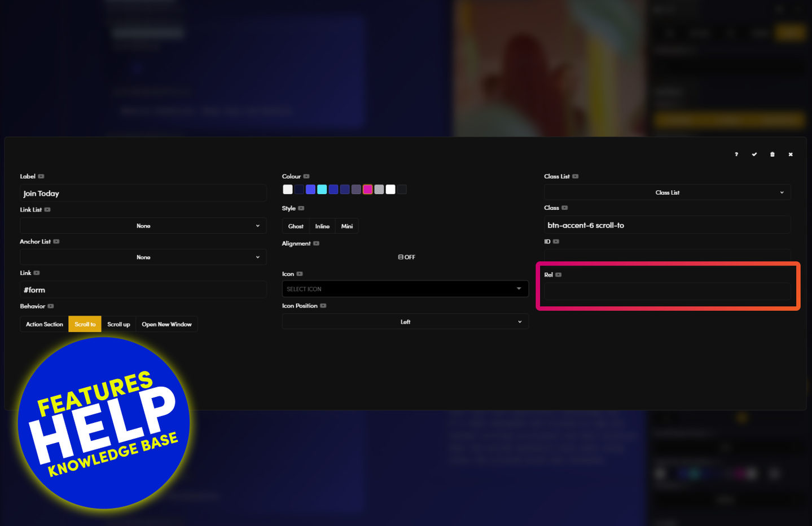Select the Scroll up behavior

118,325
